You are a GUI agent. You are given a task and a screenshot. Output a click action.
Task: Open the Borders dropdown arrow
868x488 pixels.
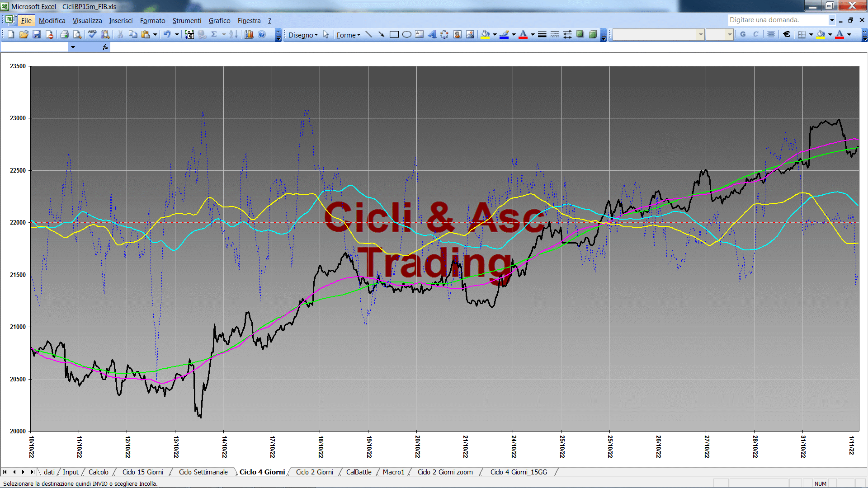811,34
